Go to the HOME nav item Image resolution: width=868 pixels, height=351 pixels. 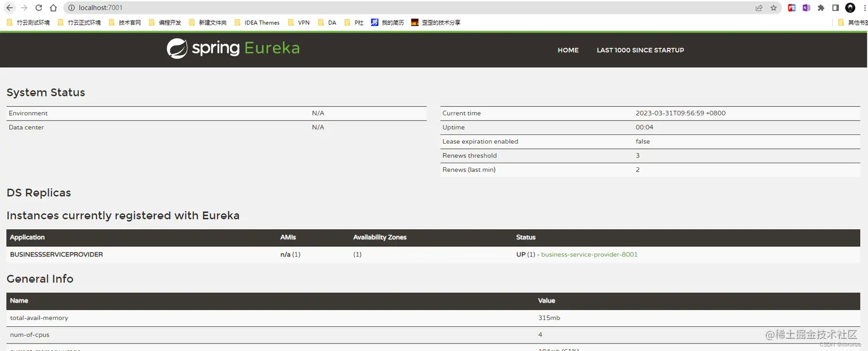point(568,50)
